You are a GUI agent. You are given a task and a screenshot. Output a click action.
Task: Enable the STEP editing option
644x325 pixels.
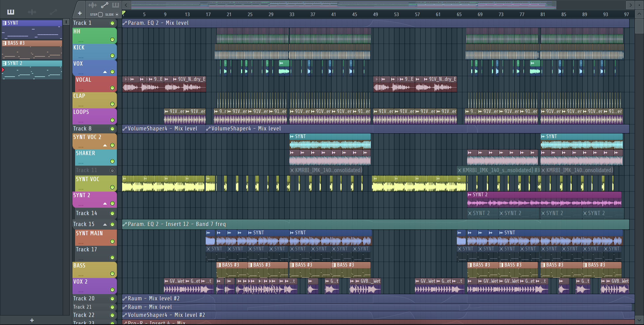coord(100,15)
